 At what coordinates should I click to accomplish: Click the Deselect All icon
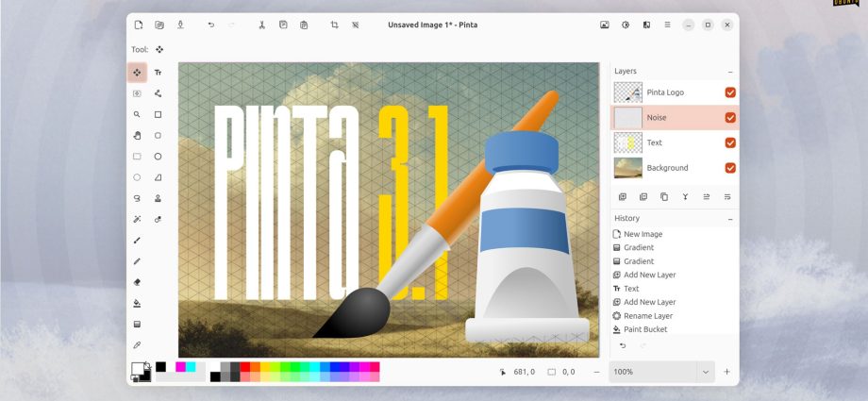click(x=355, y=25)
